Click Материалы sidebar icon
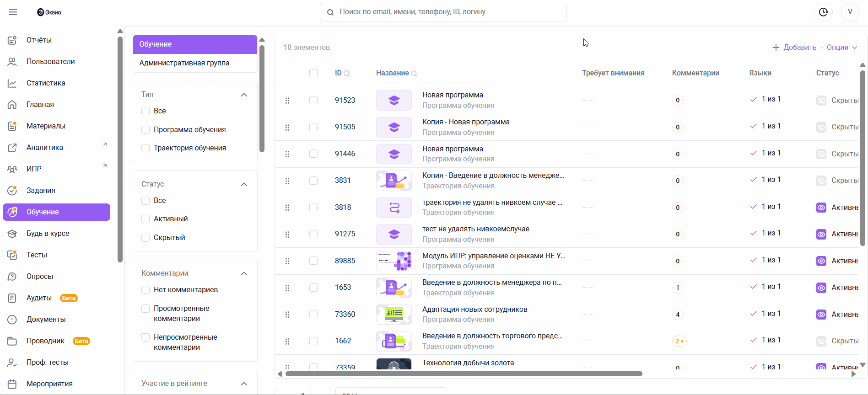 pyautogui.click(x=12, y=126)
